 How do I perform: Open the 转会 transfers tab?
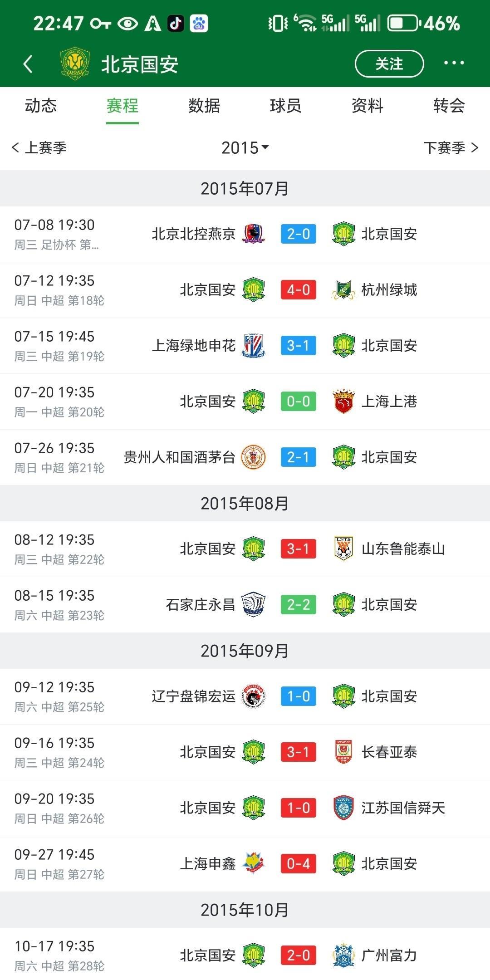tap(449, 106)
